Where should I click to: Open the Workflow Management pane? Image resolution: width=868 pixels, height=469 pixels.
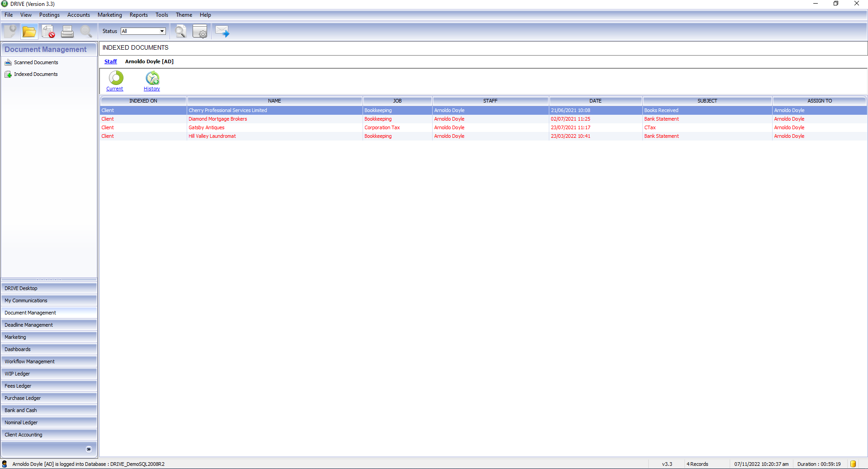[49, 361]
